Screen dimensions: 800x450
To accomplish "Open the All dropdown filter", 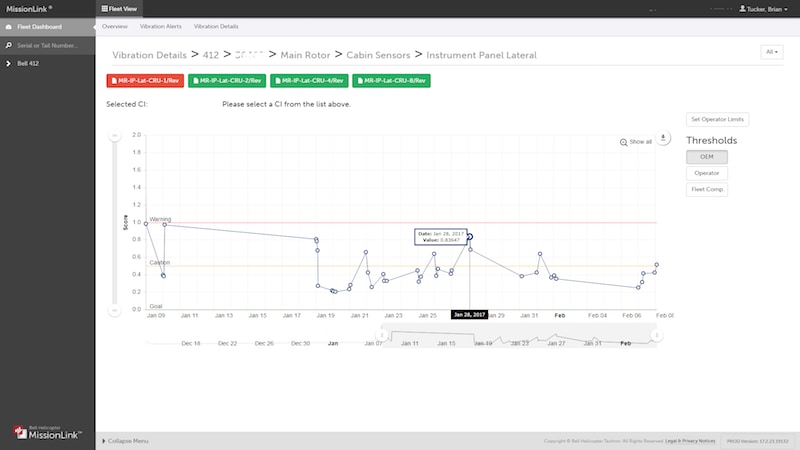I will click(x=771, y=52).
